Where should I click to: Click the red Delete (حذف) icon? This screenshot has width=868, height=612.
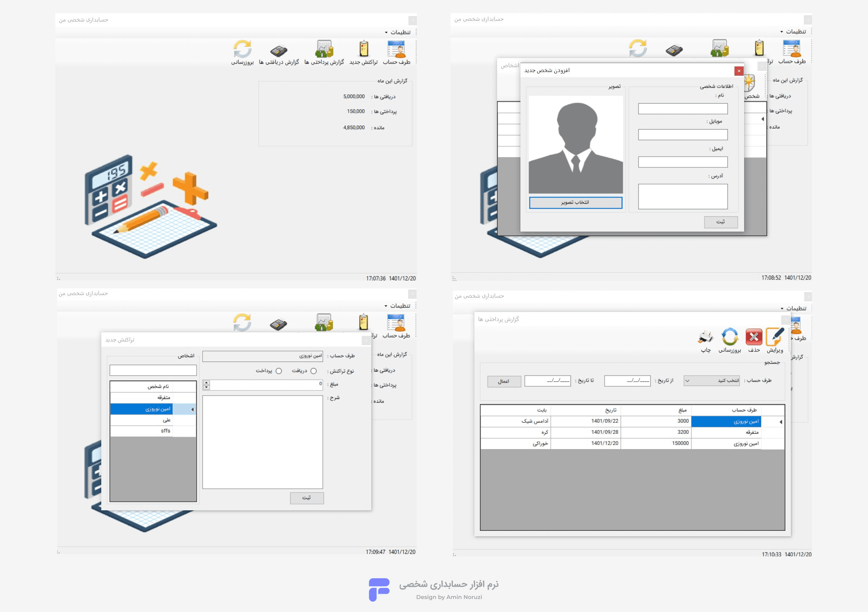[754, 337]
